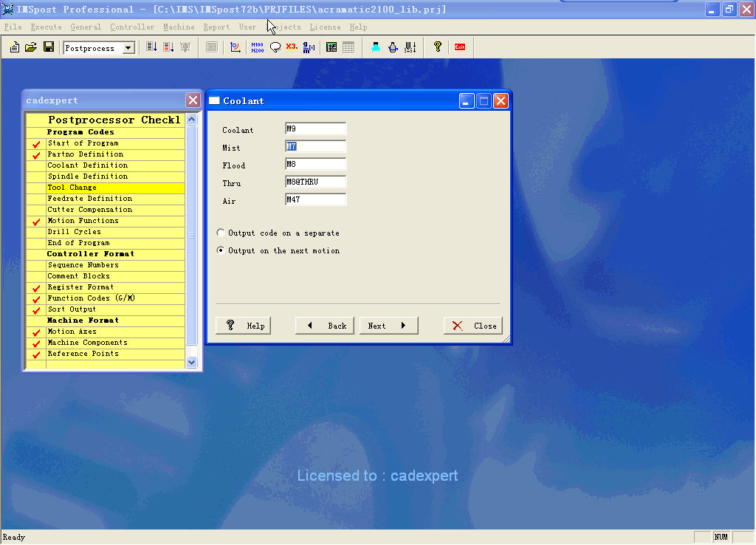Go Back in the Coolant dialog
The height and width of the screenshot is (545, 756).
pyautogui.click(x=325, y=326)
